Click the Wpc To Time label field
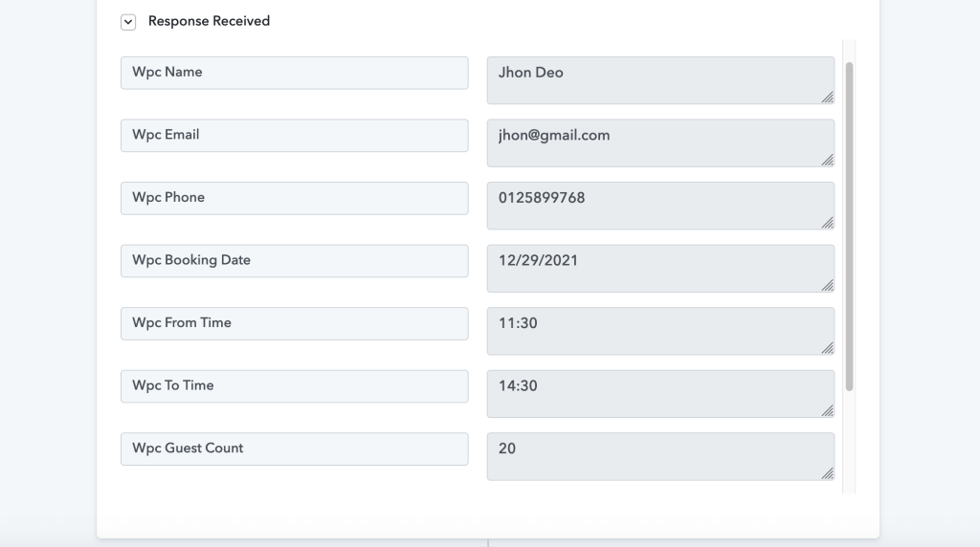The width and height of the screenshot is (980, 547). click(295, 386)
